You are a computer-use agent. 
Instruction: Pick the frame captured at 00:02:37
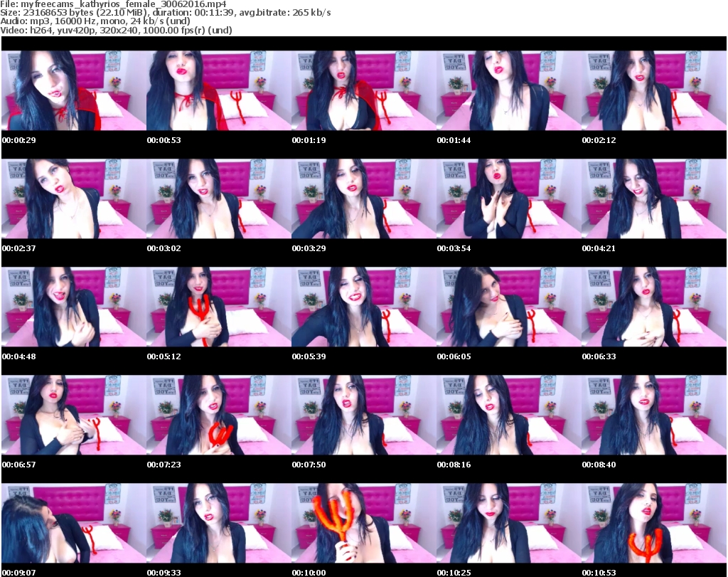74,198
